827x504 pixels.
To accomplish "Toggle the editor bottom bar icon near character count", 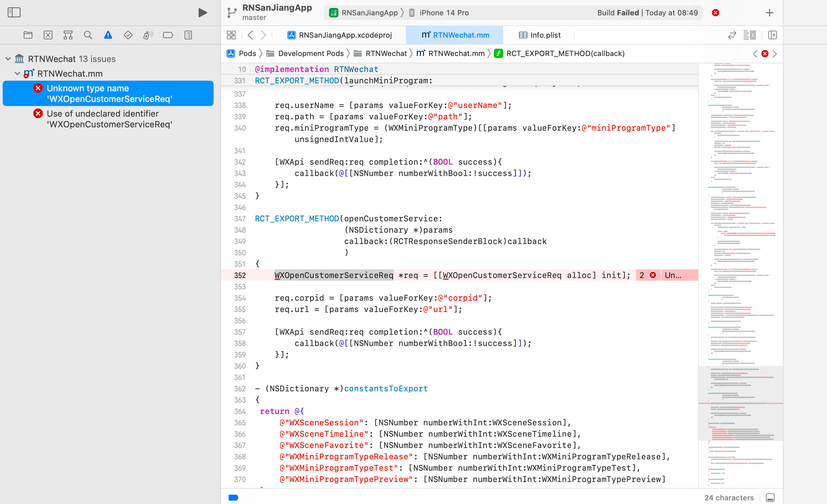I will [x=770, y=498].
